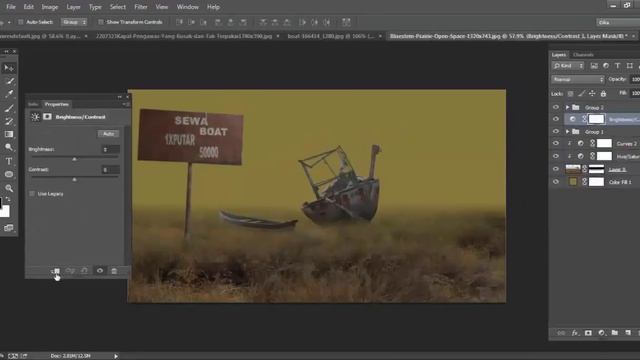Switch to the boat document tab
The height and width of the screenshot is (360, 640).
tap(331, 36)
